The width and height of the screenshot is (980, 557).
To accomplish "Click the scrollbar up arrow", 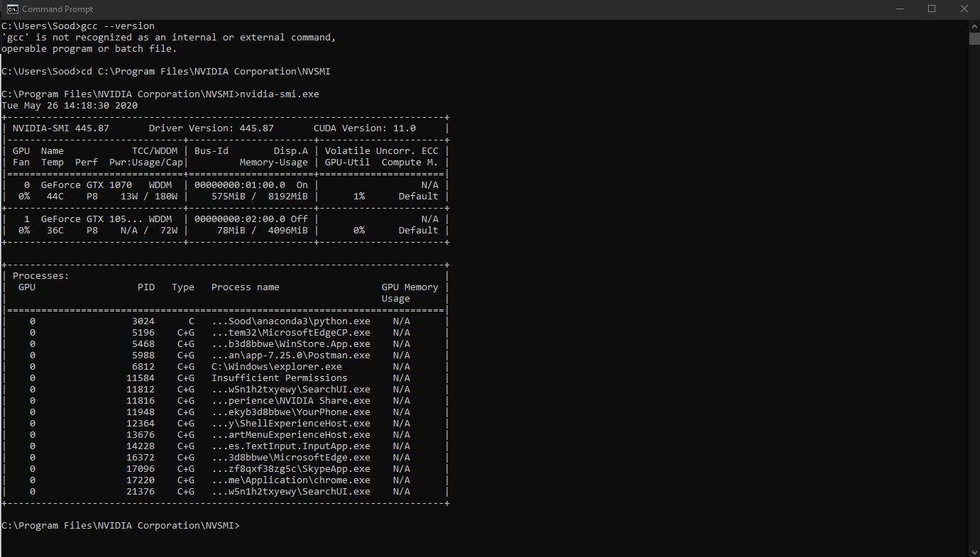I will point(974,26).
